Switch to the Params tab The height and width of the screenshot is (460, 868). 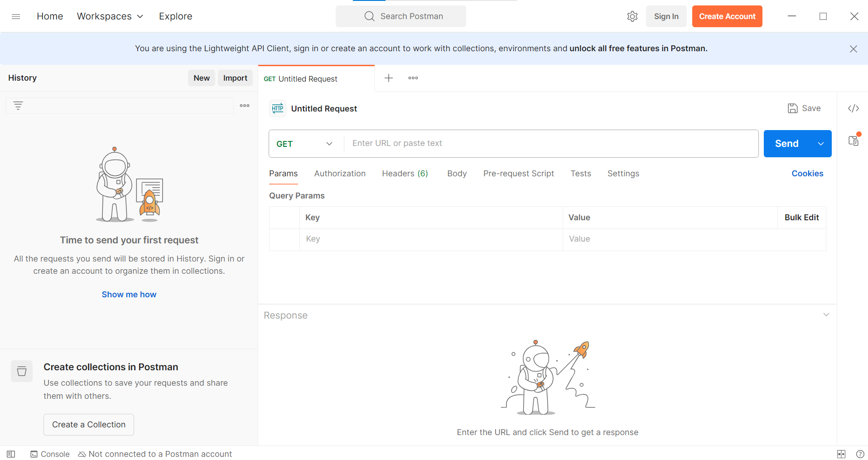point(284,174)
